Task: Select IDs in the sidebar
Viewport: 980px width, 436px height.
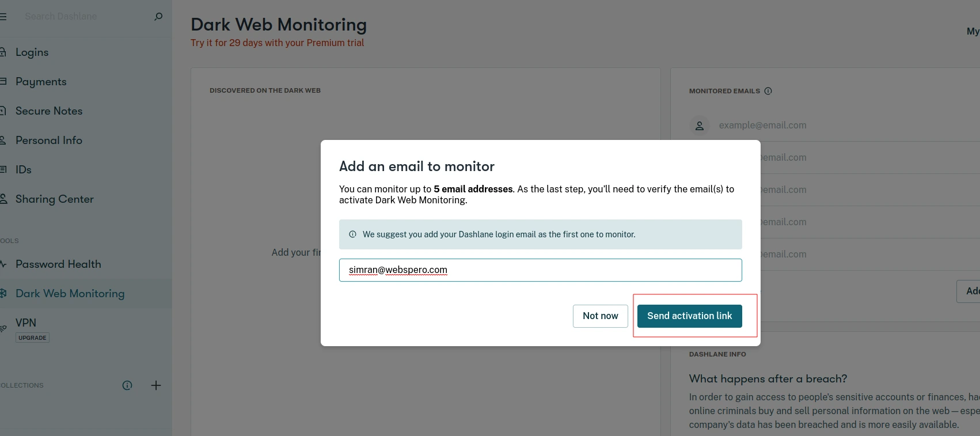Action: coord(24,170)
